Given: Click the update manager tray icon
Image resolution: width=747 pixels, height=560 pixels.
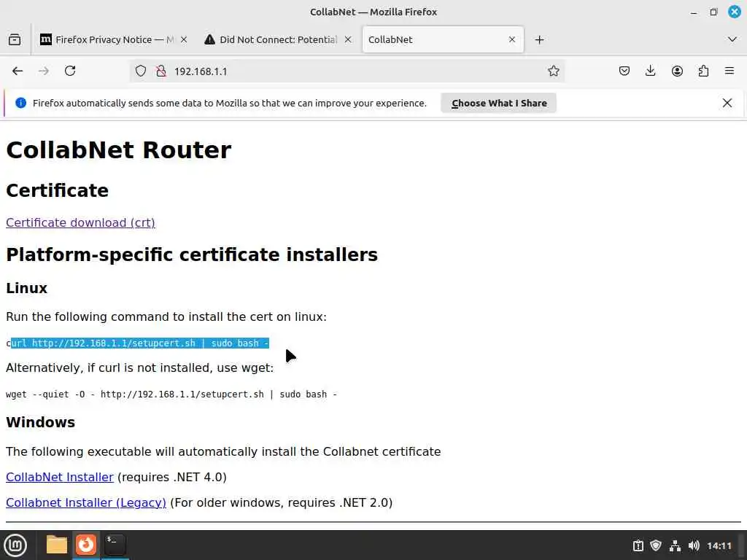Looking at the screenshot, I should pyautogui.click(x=638, y=545).
